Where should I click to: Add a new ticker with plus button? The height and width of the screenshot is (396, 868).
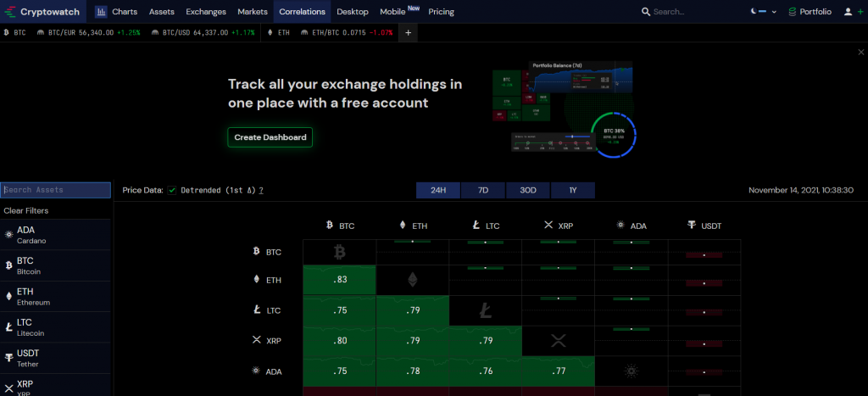(x=408, y=33)
